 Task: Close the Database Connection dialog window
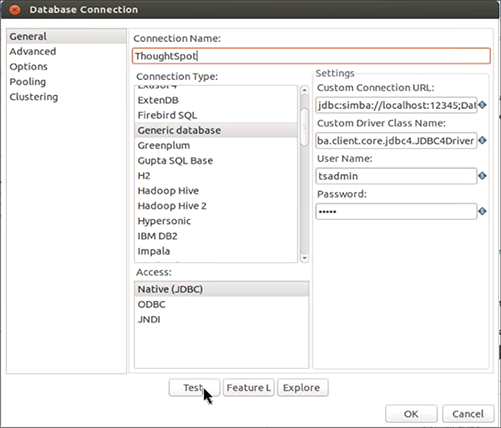[15, 10]
